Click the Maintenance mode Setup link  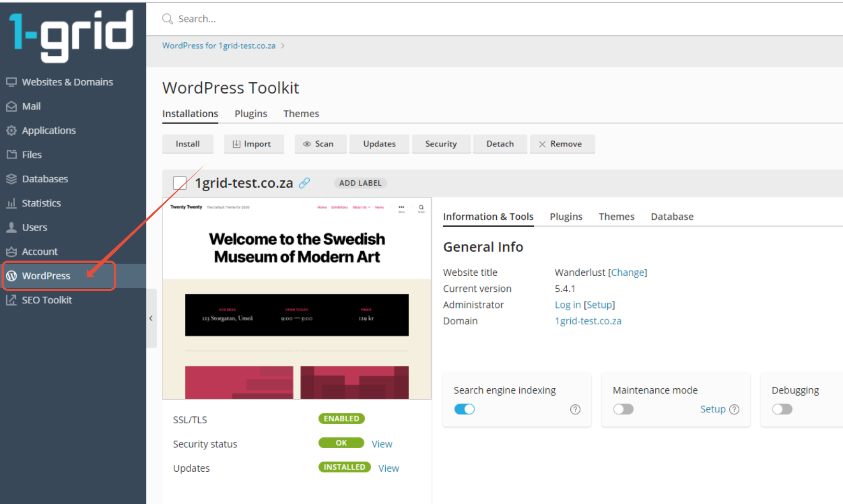pos(713,409)
